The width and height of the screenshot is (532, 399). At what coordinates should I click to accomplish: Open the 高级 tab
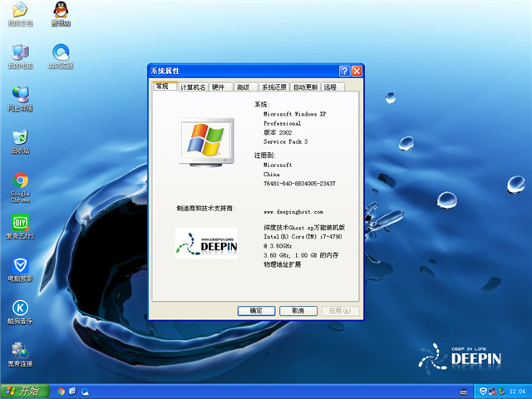click(243, 87)
